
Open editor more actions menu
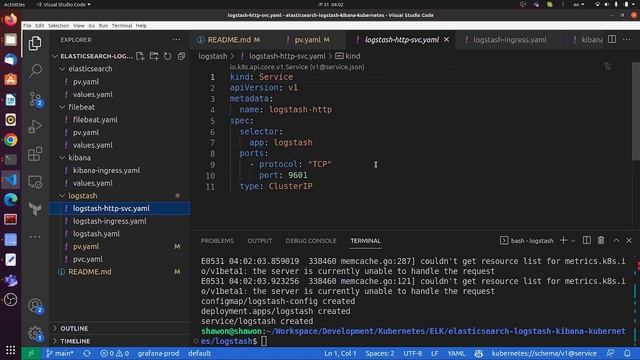point(627,40)
